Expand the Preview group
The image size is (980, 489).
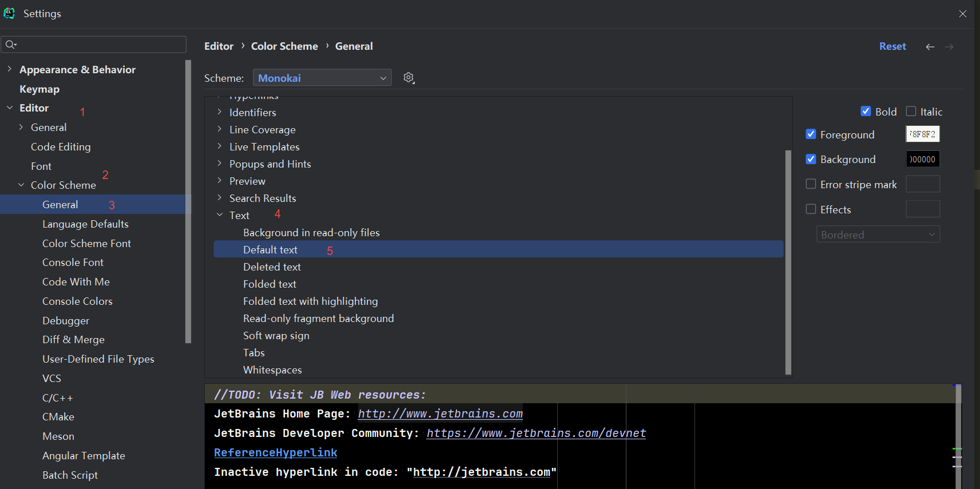220,181
